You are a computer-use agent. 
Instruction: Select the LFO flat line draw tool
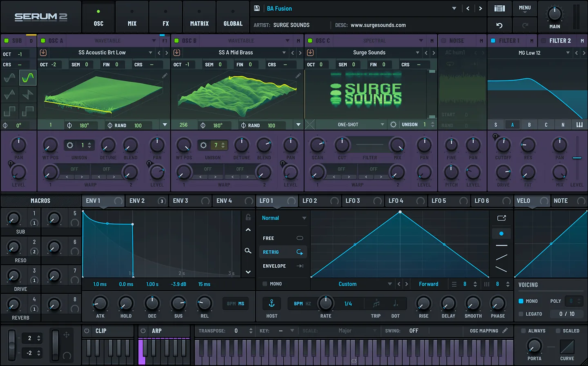pos(501,245)
